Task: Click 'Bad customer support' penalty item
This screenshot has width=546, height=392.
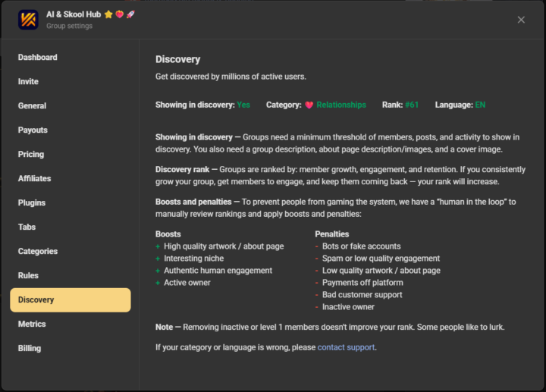Action: tap(362, 295)
